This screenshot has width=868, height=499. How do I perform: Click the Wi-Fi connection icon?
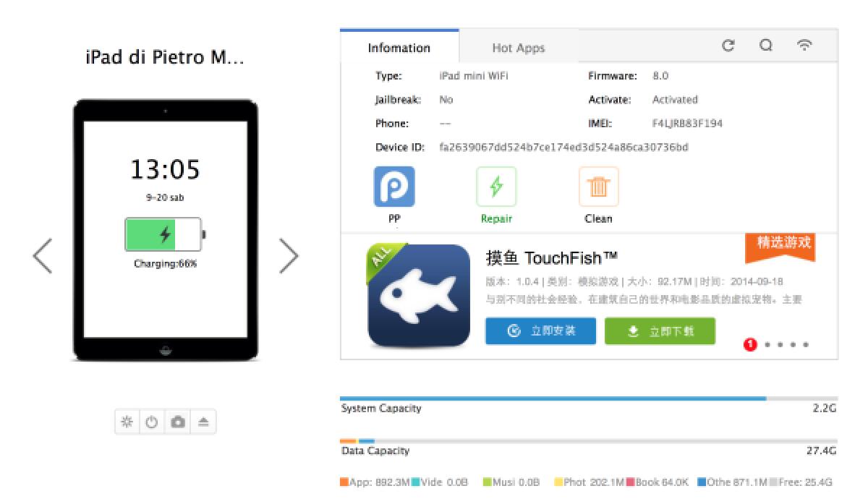coord(805,45)
